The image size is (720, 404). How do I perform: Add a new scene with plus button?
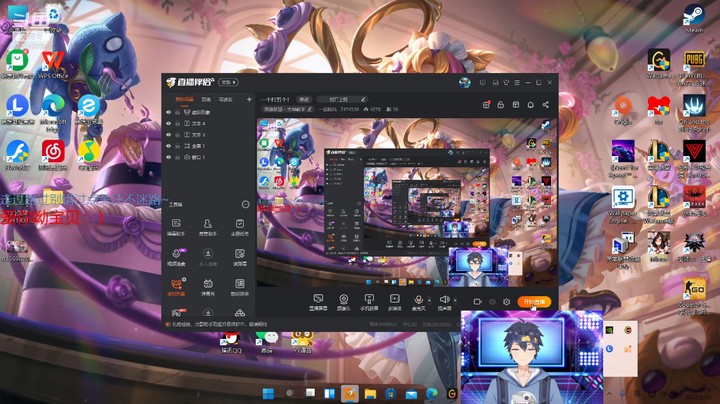(249, 99)
